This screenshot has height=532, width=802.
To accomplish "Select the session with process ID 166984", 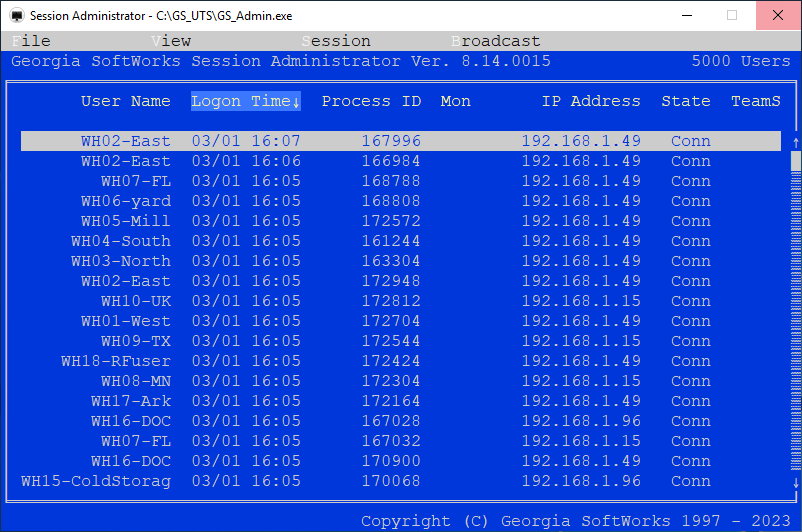I will [401, 161].
